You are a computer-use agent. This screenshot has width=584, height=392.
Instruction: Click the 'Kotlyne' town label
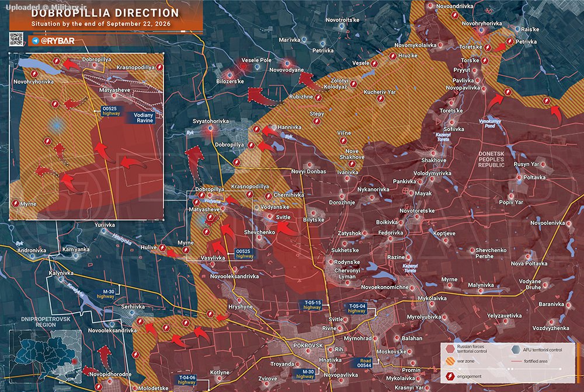coord(220,373)
